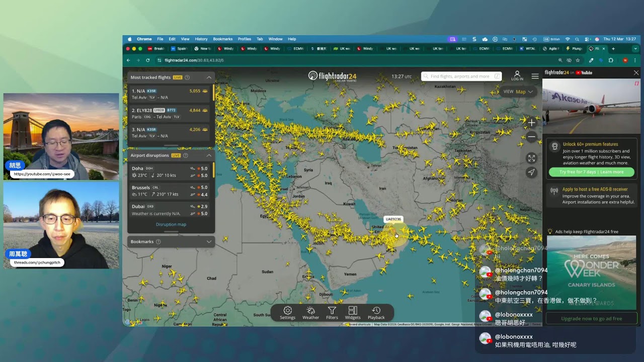
Task: Click the Apple menu icon
Action: point(130,39)
